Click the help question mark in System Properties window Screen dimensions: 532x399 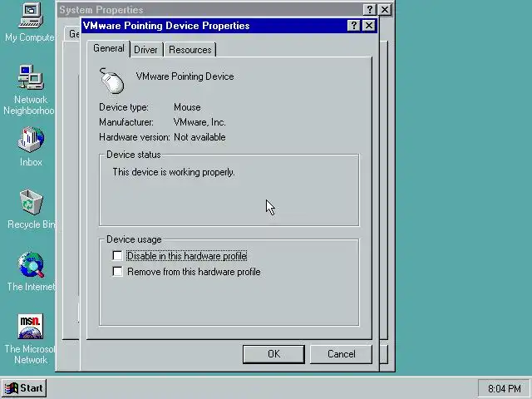pyautogui.click(x=369, y=9)
